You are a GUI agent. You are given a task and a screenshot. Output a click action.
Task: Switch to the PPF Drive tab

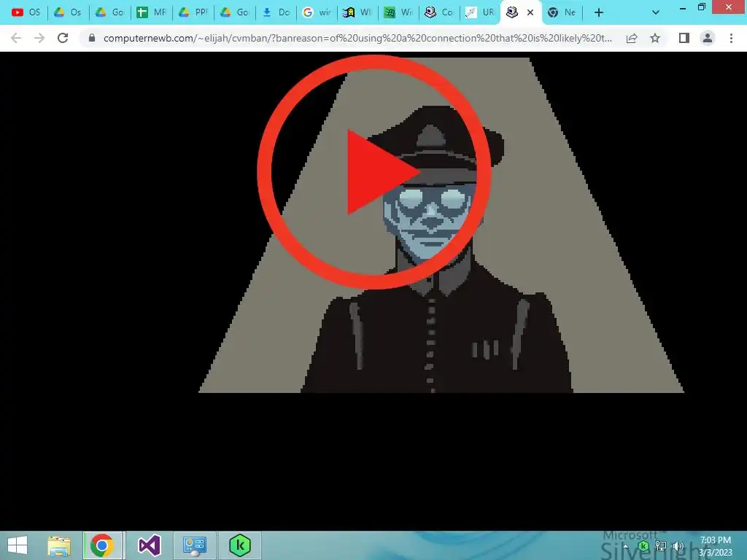point(193,12)
